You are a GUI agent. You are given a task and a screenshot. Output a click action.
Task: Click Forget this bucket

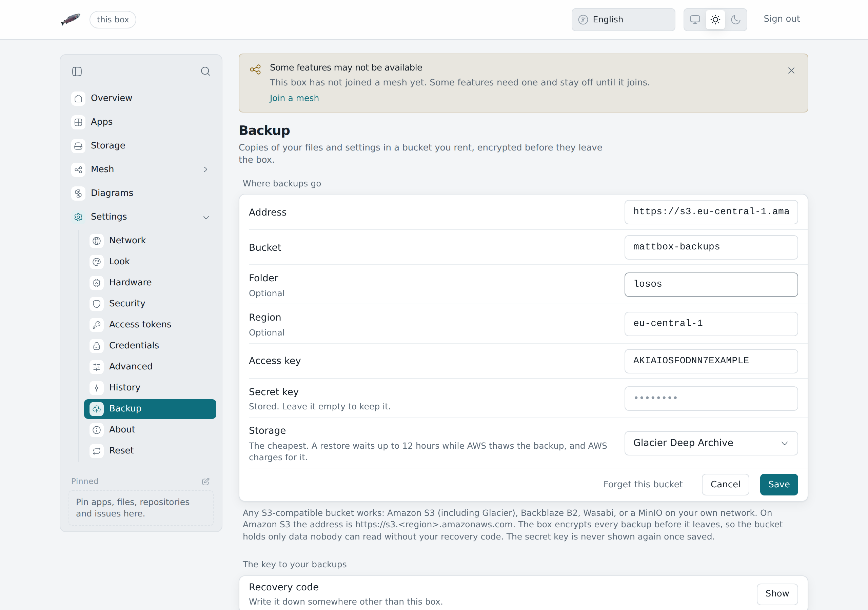click(643, 485)
